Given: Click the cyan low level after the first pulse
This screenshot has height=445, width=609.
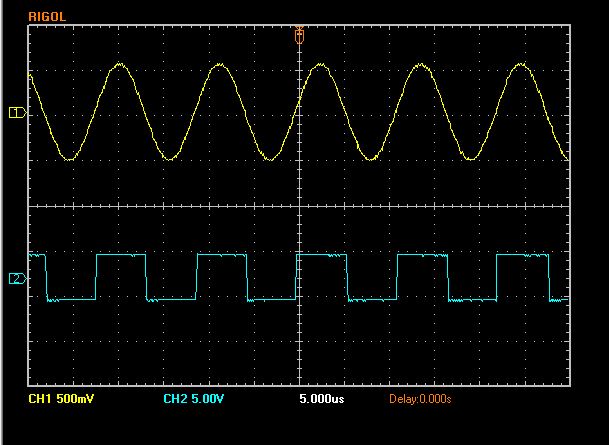Looking at the screenshot, I should [170, 299].
